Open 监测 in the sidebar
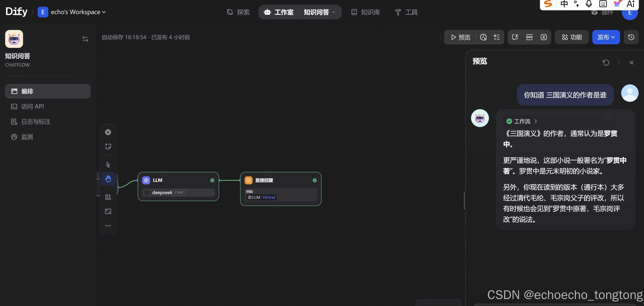Viewport: 644px width, 306px height. click(x=48, y=137)
